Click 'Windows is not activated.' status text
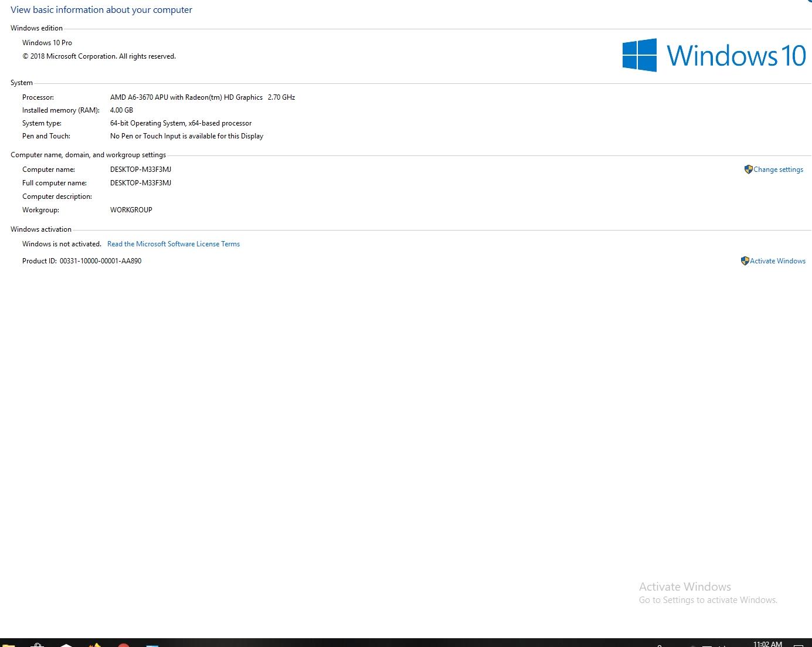 coord(62,244)
